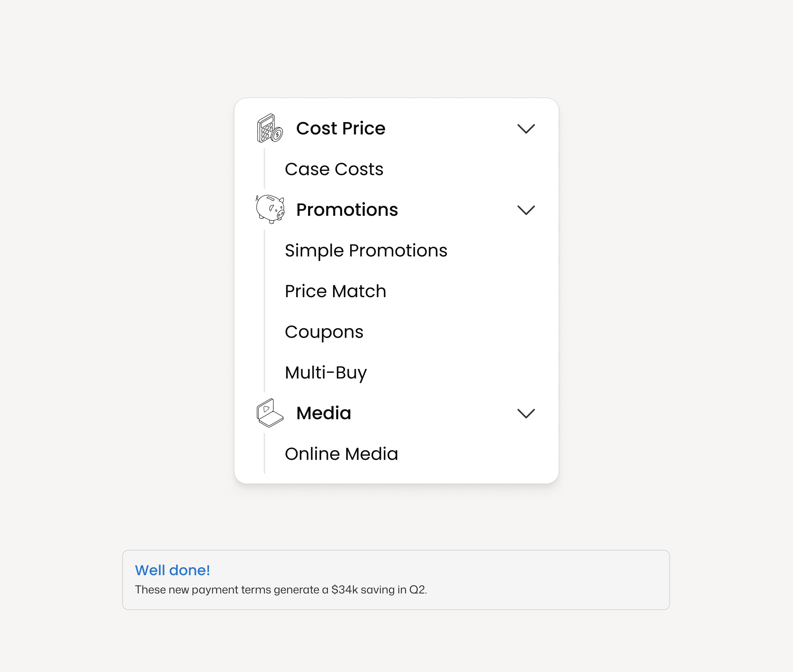
Task: Collapse the Media section chevron
Action: pos(527,414)
